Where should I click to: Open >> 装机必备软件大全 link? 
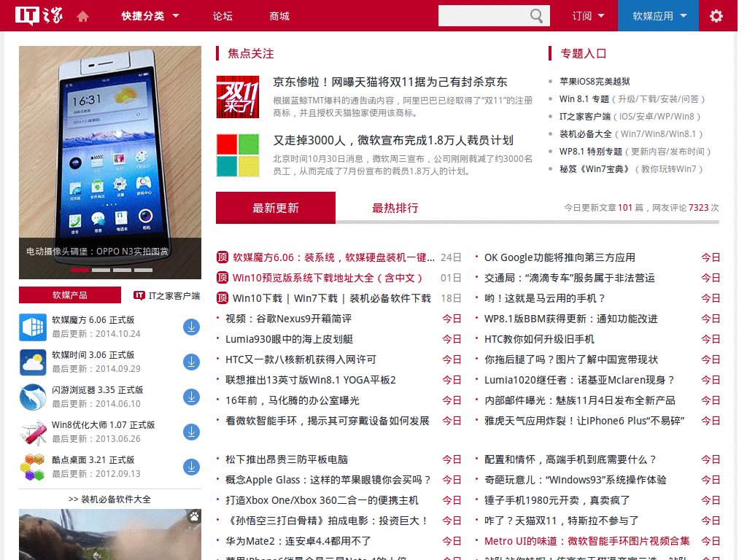click(109, 499)
